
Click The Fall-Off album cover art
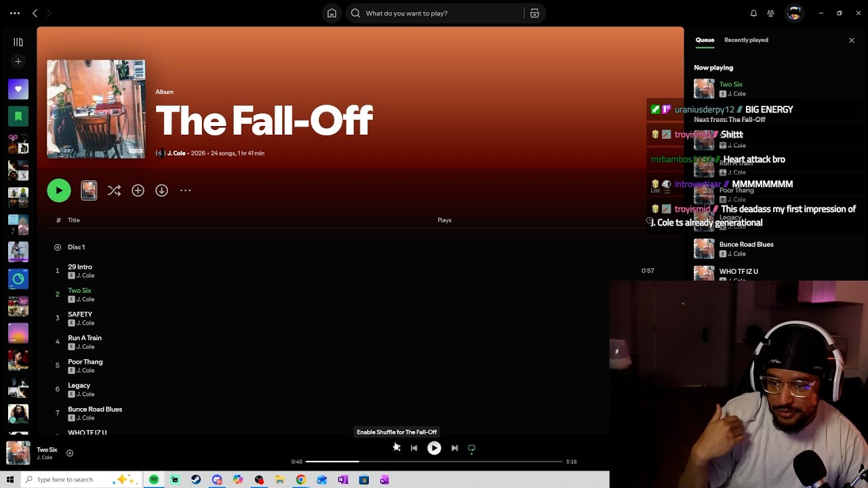(96, 109)
